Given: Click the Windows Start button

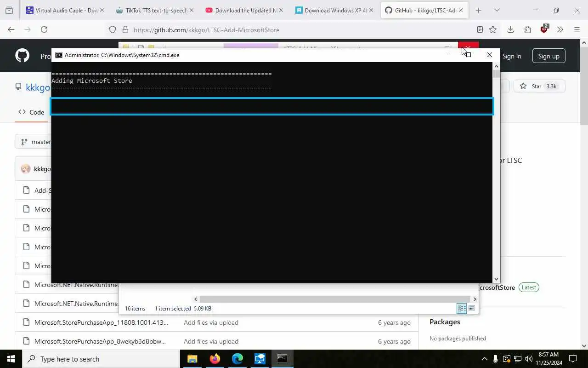Looking at the screenshot, I should [x=11, y=359].
